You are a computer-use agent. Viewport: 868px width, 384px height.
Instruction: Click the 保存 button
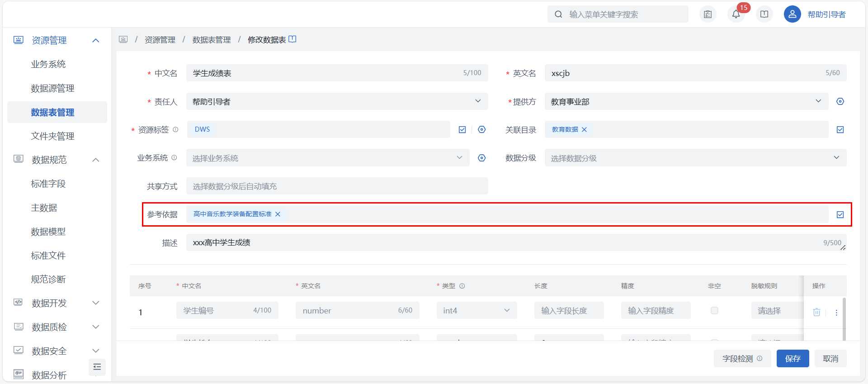coord(793,359)
